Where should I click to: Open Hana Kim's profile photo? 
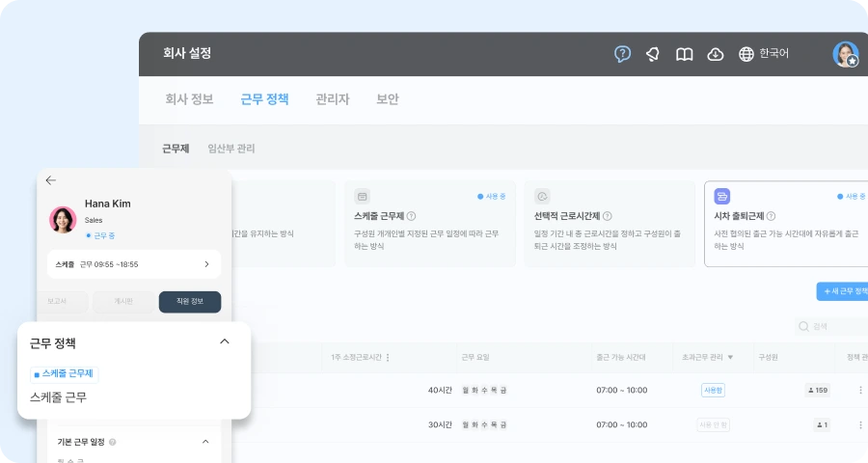click(x=63, y=220)
